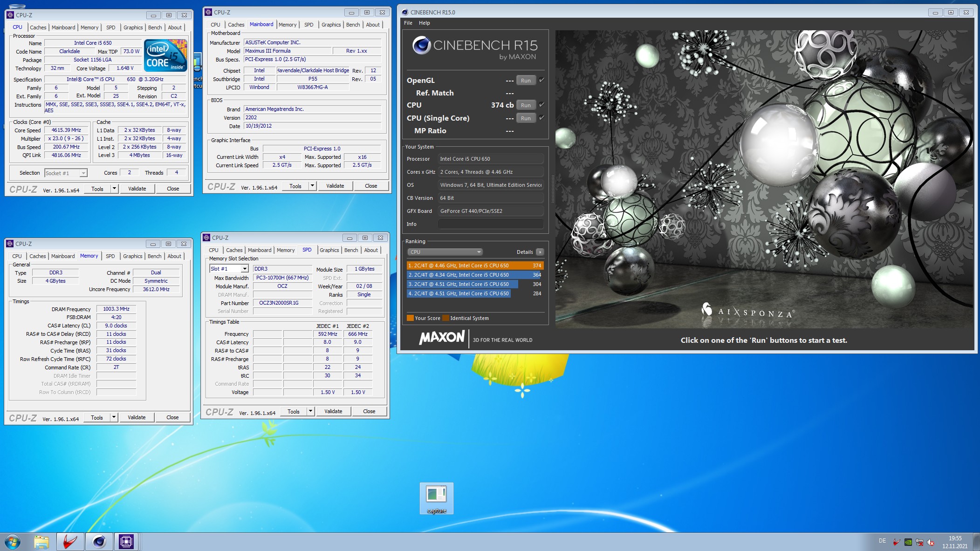980x551 pixels.
Task: Switch to Graphics tab in CPU-Z Mainboard window
Action: click(331, 25)
